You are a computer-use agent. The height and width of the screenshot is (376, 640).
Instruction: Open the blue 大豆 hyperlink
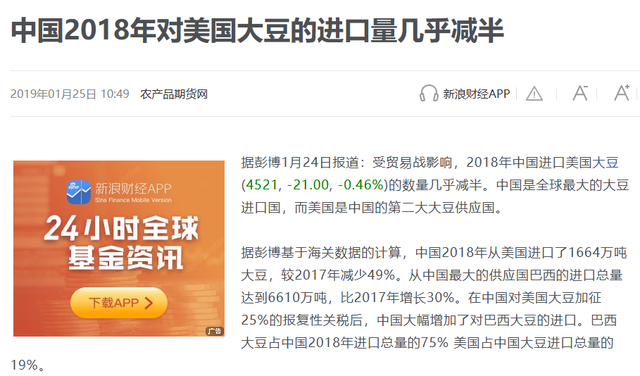[x=605, y=162]
